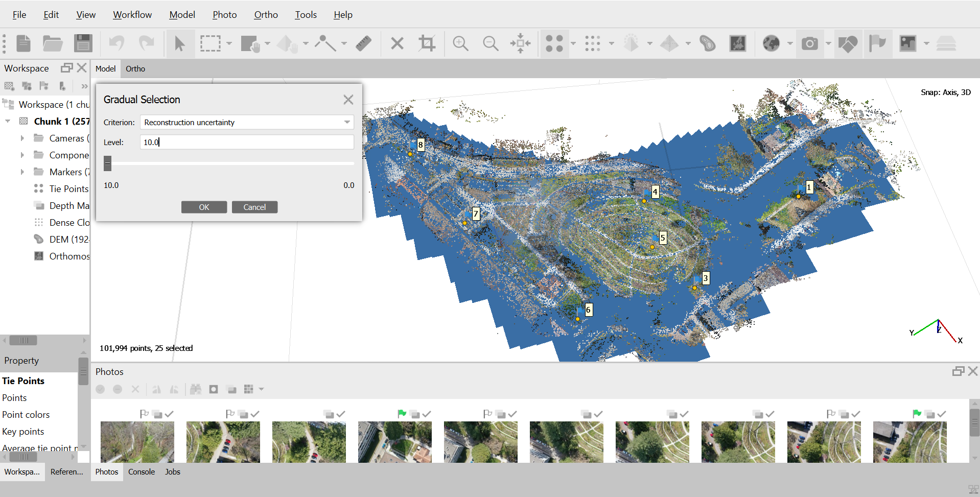The width and height of the screenshot is (980, 497).
Task: Toggle the Show Shapes button
Action: (848, 44)
